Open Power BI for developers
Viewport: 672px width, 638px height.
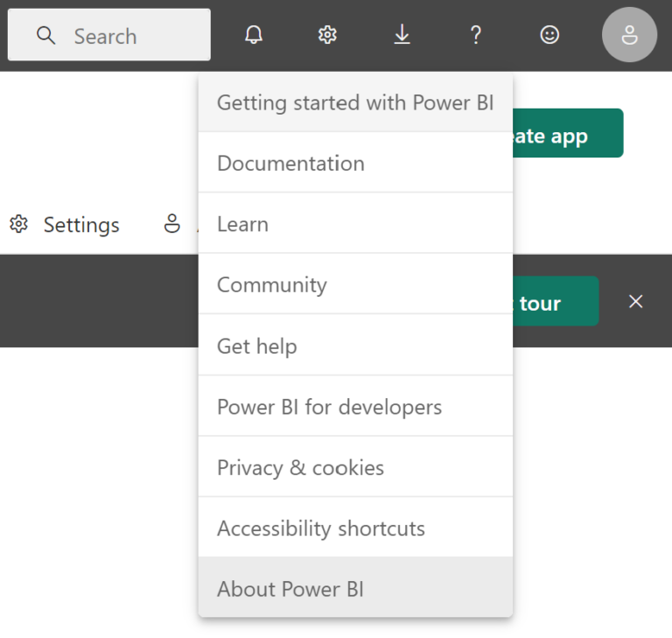click(x=355, y=406)
